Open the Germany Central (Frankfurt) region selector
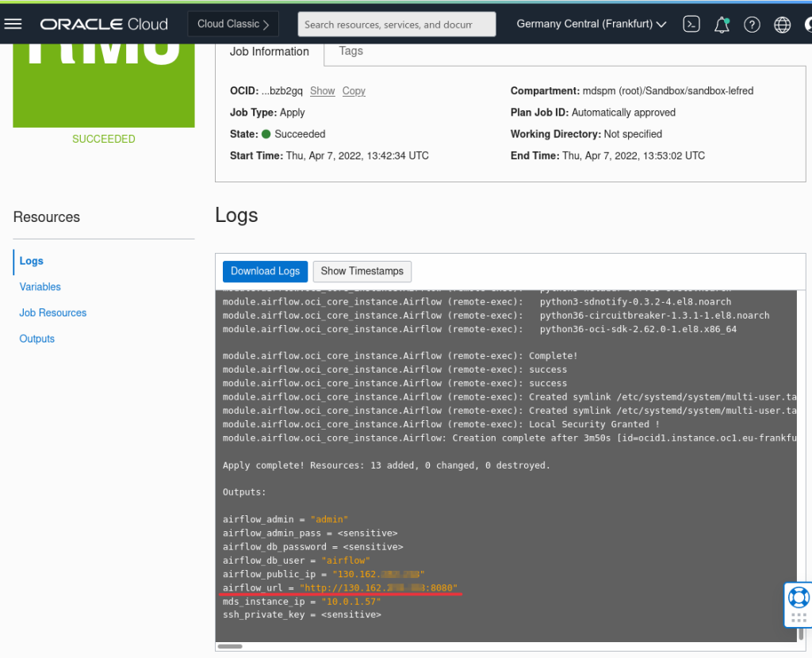This screenshot has width=812, height=658. [x=590, y=24]
